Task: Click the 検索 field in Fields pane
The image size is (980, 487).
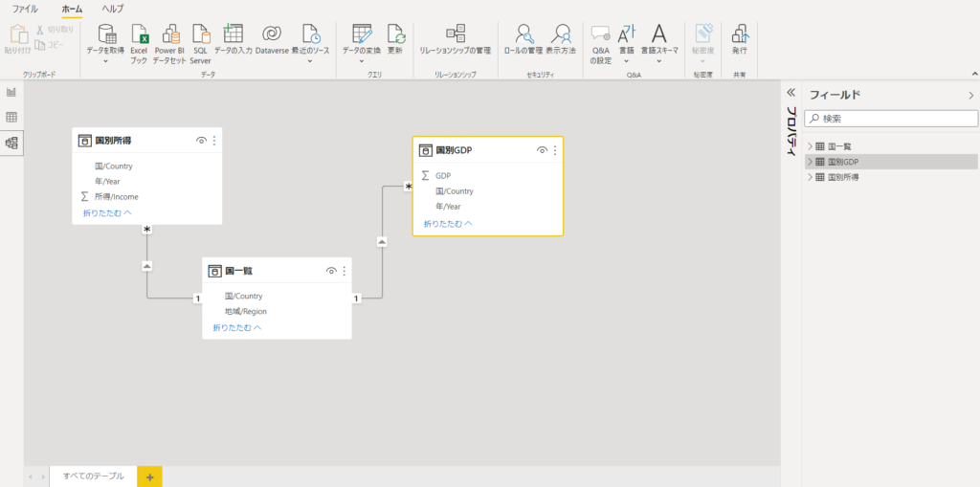Action: [891, 118]
